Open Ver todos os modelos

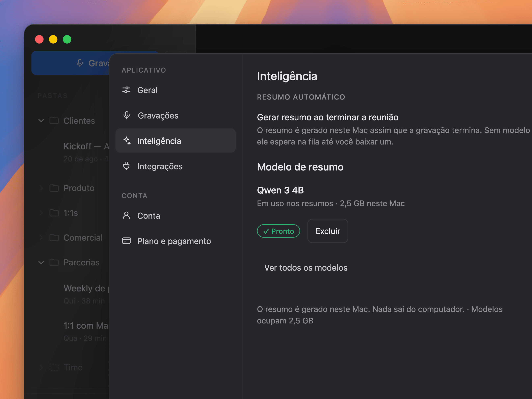pyautogui.click(x=306, y=268)
